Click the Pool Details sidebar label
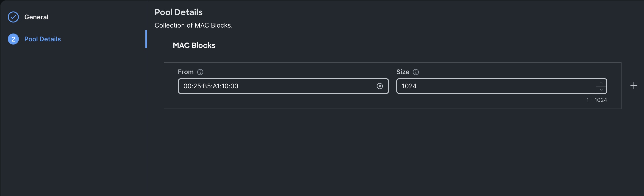Screen dimensions: 644x196 pyautogui.click(x=42, y=39)
